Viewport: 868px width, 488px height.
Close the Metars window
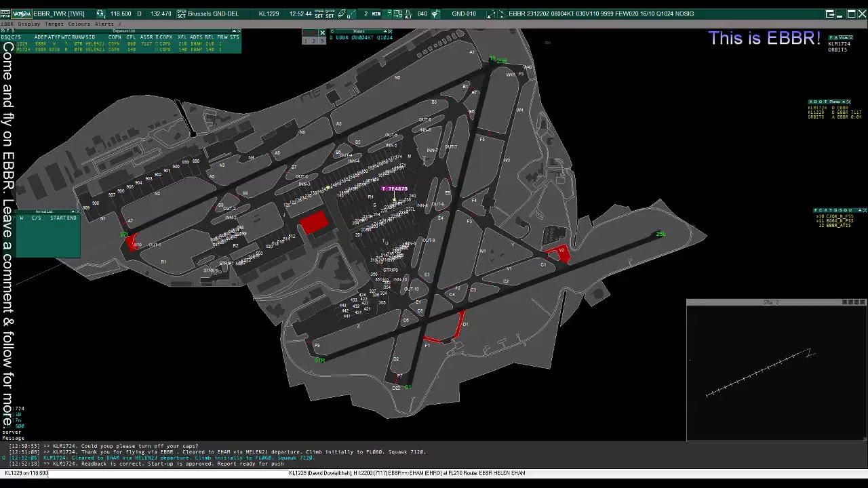[x=390, y=31]
